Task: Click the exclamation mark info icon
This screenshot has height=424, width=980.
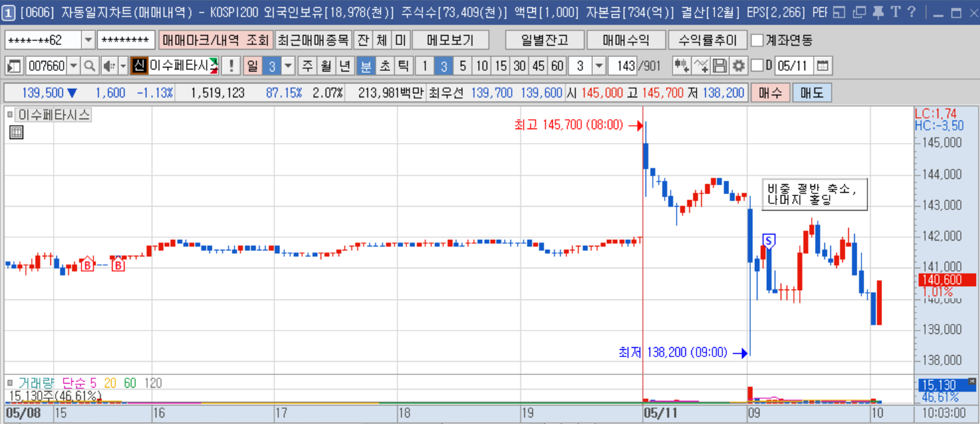Action: coord(231,66)
